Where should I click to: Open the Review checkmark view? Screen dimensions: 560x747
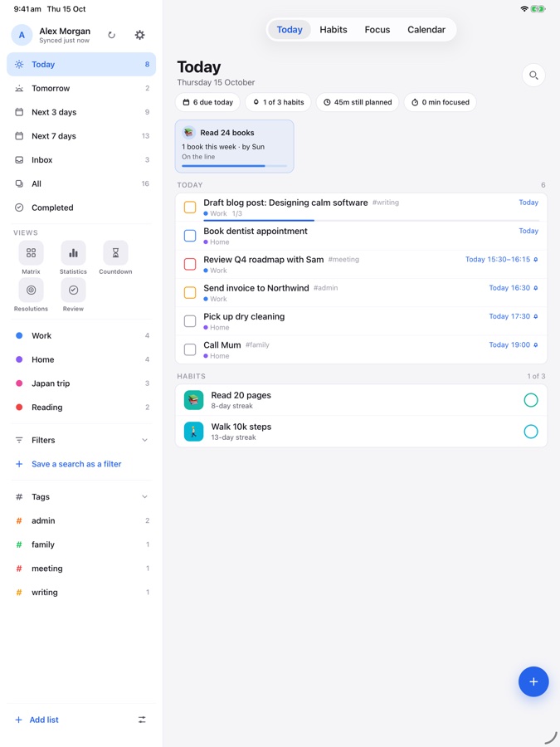73,290
